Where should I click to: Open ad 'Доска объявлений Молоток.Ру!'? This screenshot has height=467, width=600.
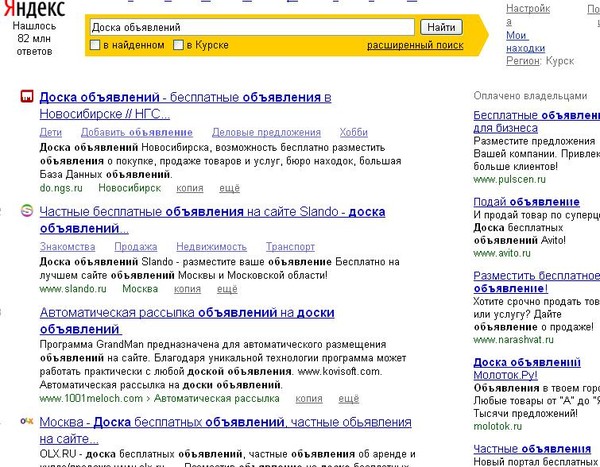pyautogui.click(x=527, y=369)
